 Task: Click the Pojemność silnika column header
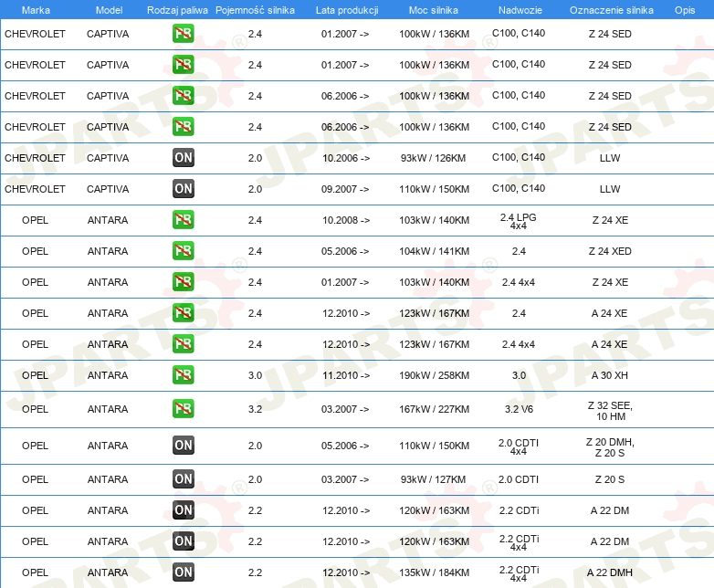pos(255,10)
